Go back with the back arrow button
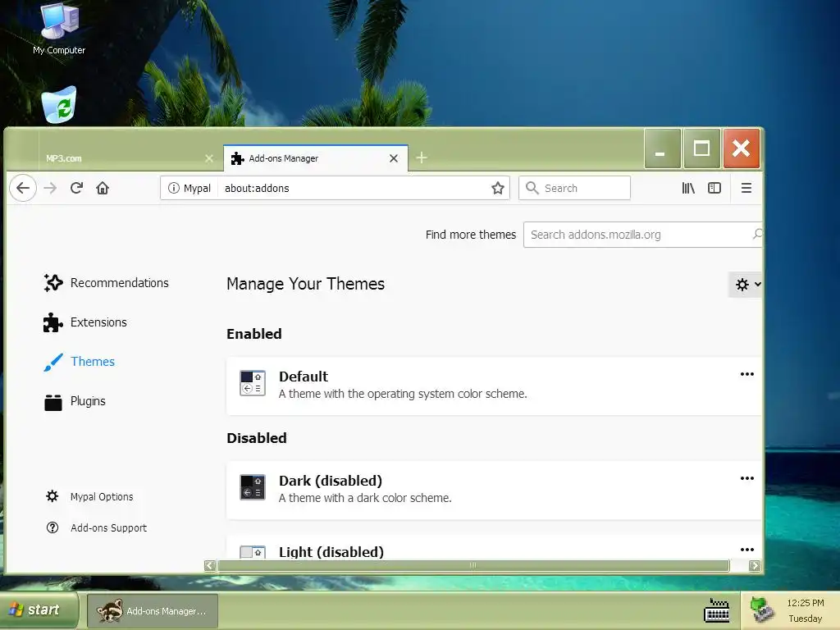The width and height of the screenshot is (840, 630). pos(22,188)
